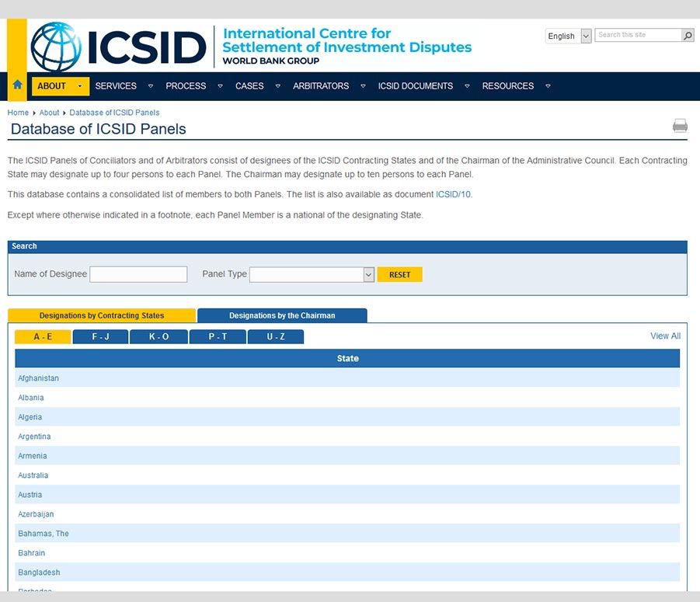This screenshot has width=700, height=602.
Task: Expand the ABOUT menu chevron
Action: pyautogui.click(x=81, y=86)
